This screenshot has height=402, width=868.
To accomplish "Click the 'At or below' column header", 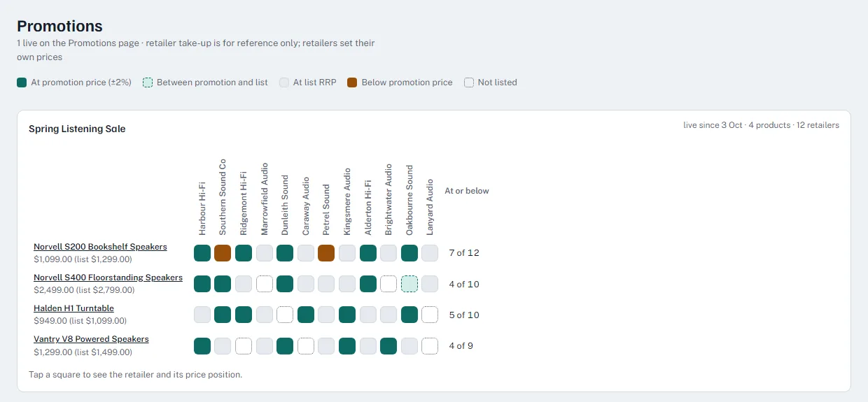I will click(x=467, y=191).
